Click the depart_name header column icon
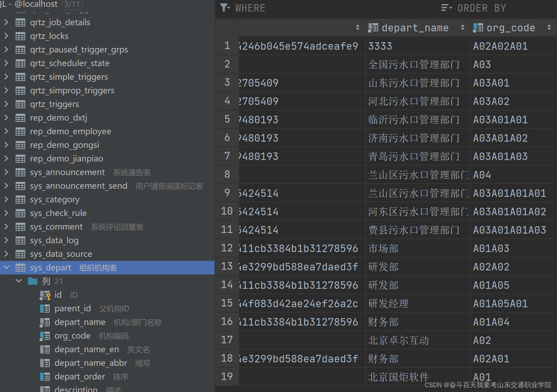The image size is (557, 392). 373,28
